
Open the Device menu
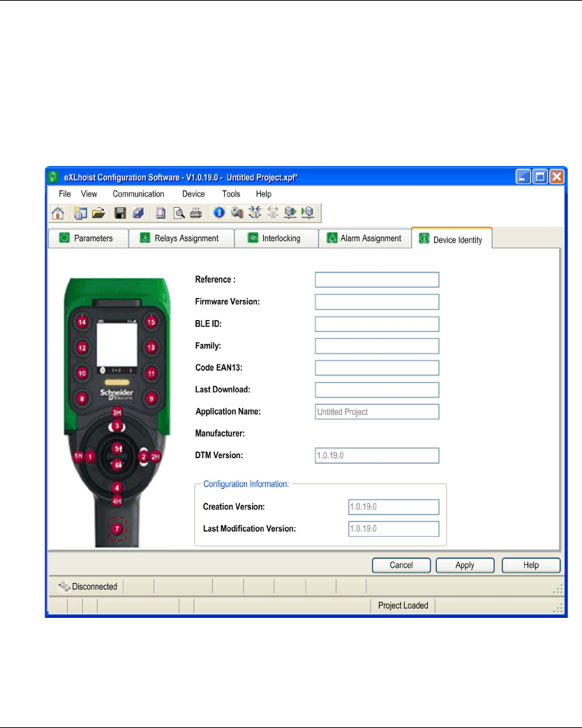[193, 194]
